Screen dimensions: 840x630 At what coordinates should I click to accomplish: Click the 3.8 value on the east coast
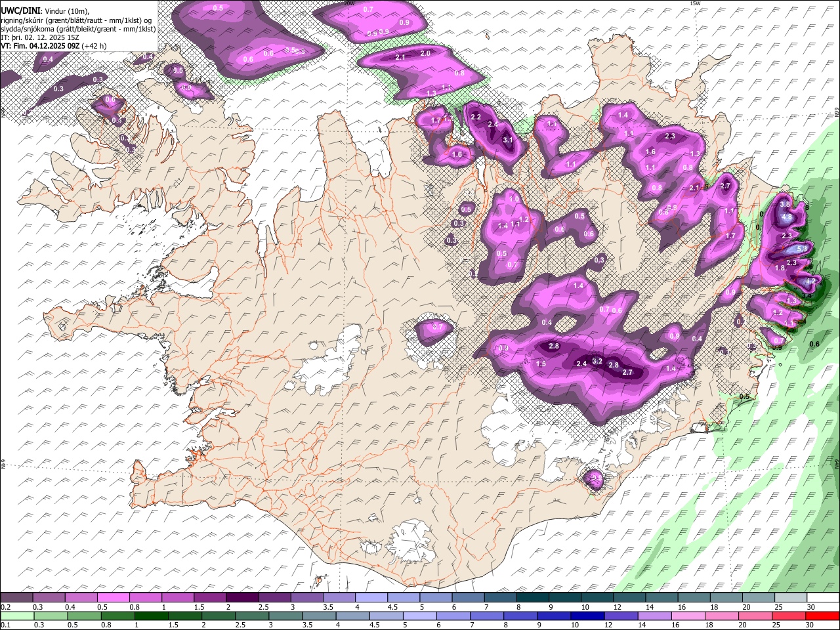(x=784, y=204)
